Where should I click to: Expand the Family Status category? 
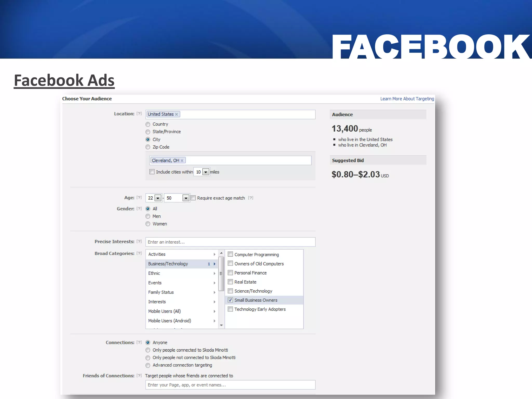(182, 292)
